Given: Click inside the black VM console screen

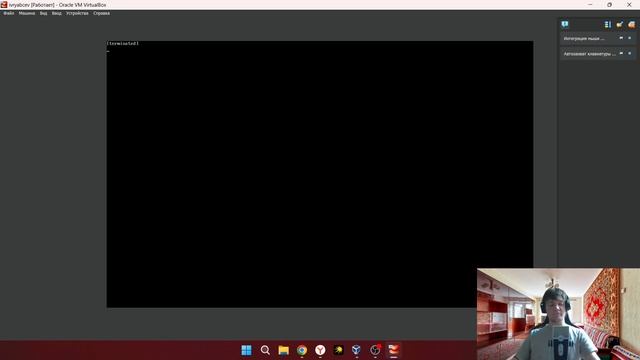Looking at the screenshot, I should pyautogui.click(x=320, y=174).
